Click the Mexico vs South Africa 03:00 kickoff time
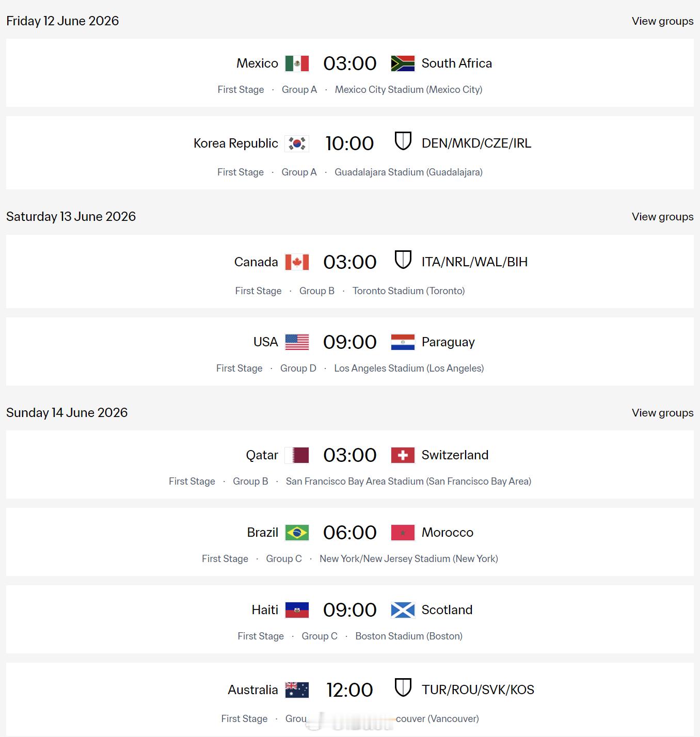 [x=350, y=63]
